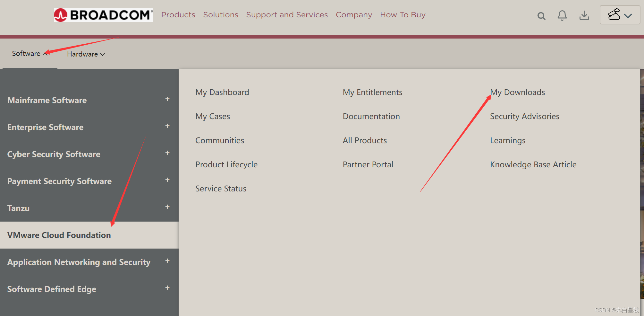Click the downloads tray icon

click(x=584, y=15)
